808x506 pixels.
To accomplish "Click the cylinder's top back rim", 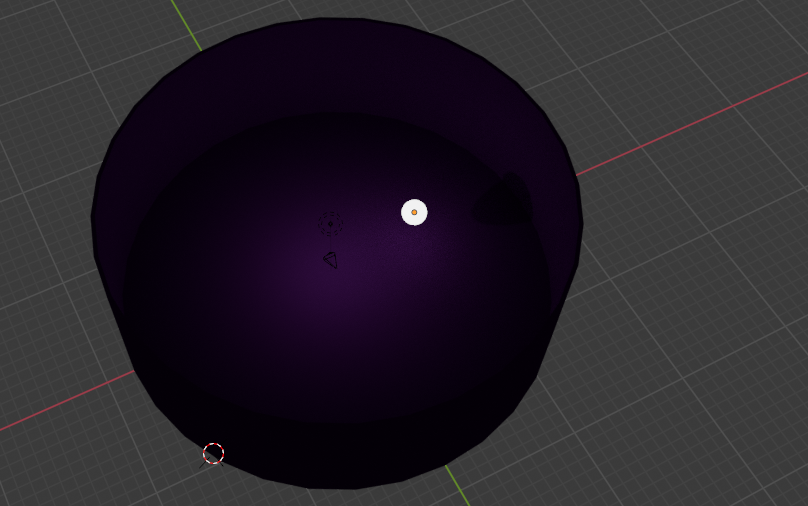I will coord(330,19).
